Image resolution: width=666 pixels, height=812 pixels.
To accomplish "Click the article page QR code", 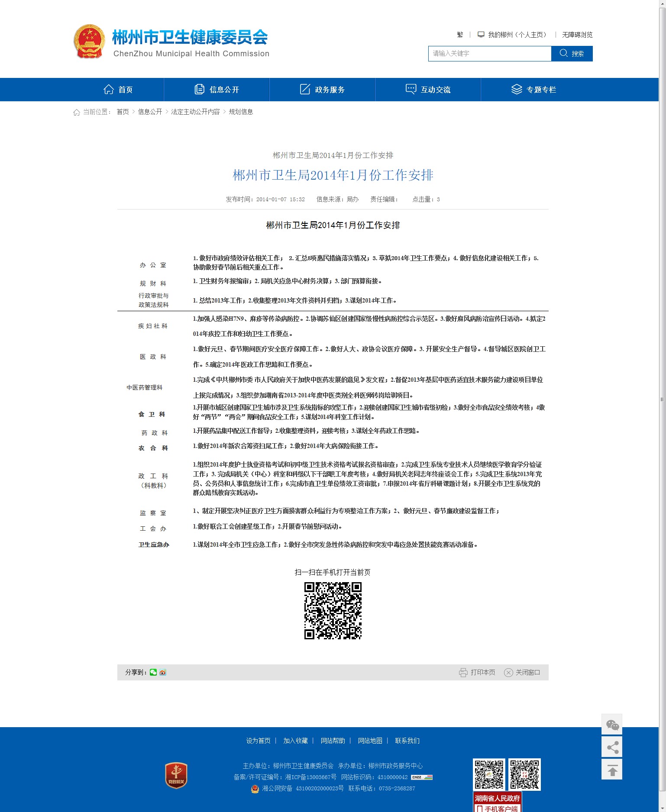I will [x=333, y=611].
